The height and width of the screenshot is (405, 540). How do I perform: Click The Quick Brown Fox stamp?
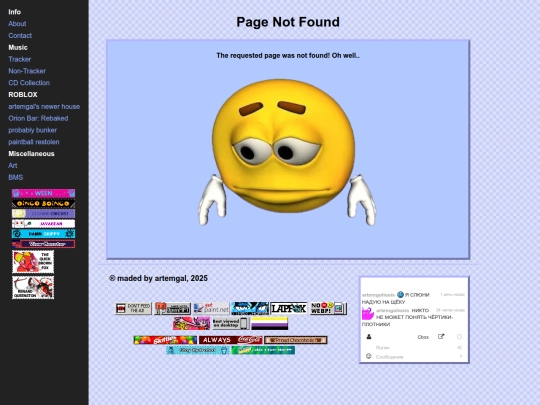point(33,262)
